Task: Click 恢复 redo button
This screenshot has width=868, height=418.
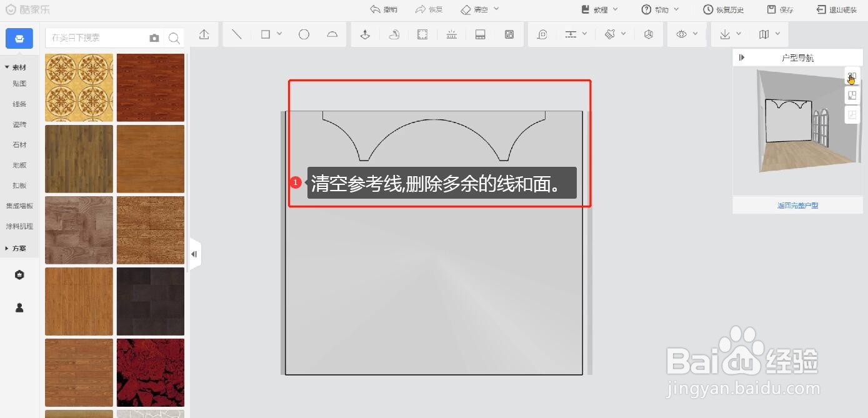Action: click(429, 9)
